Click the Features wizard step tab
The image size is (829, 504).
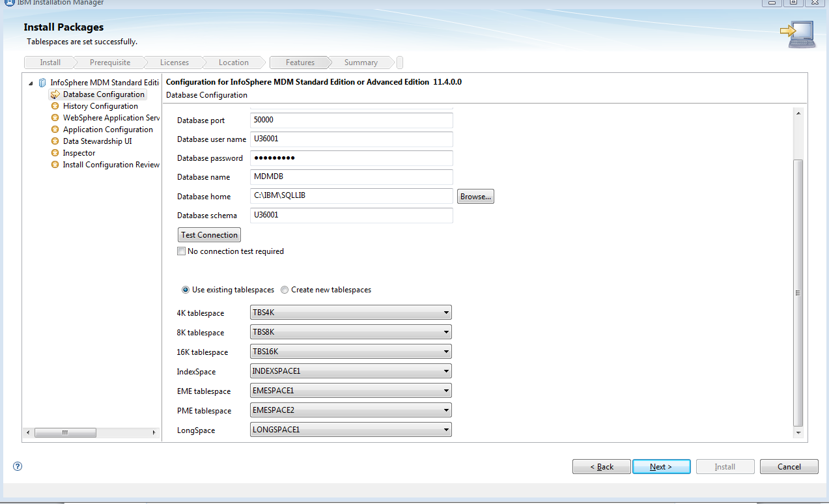[x=300, y=63]
